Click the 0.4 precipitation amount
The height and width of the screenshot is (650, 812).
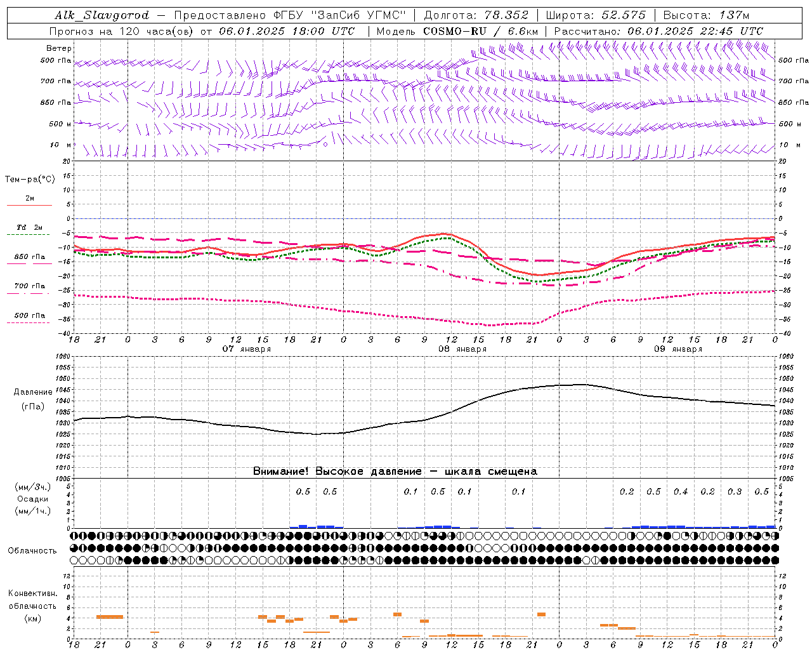pyautogui.click(x=681, y=492)
